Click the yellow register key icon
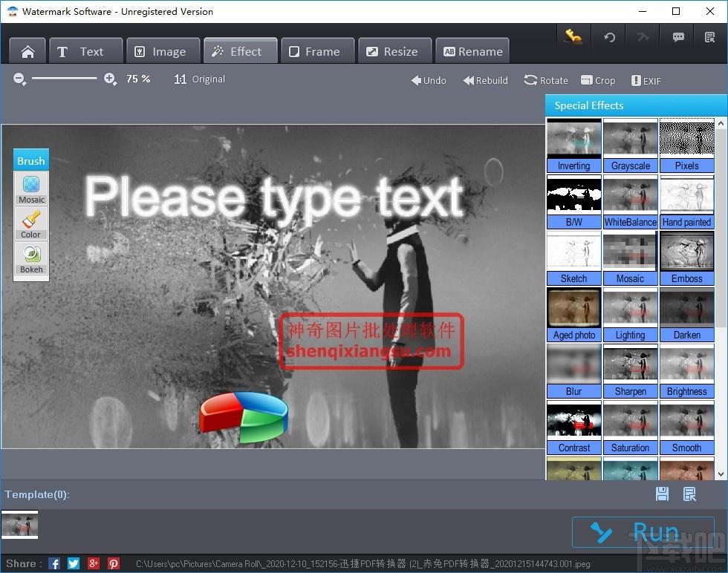The image size is (728, 573). tap(573, 36)
